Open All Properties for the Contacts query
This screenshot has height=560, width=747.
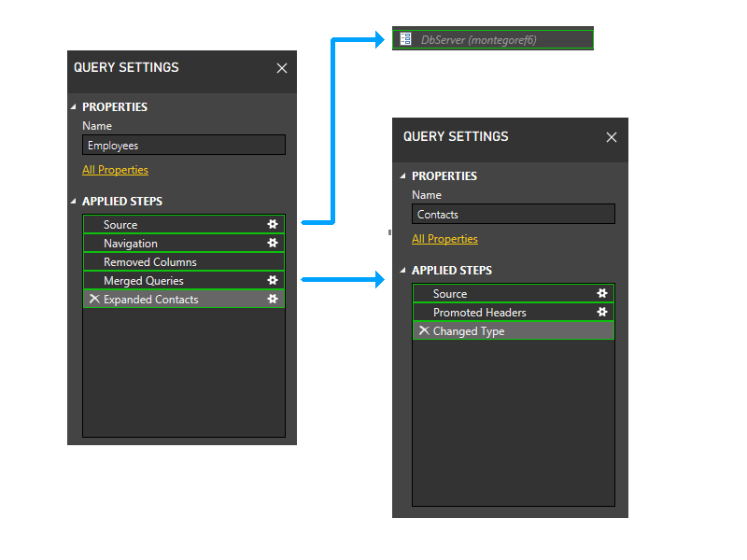444,238
